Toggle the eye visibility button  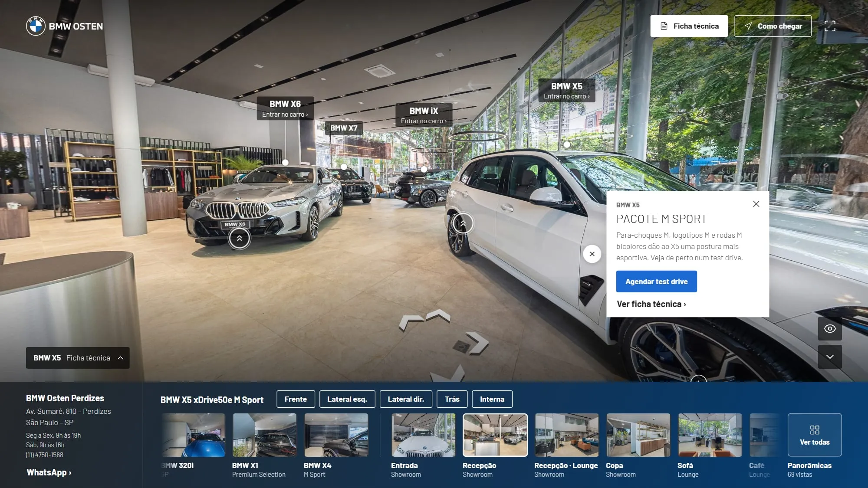point(830,328)
